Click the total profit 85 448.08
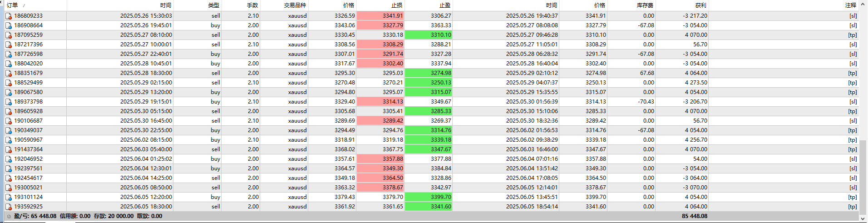The width and height of the screenshot is (868, 223). coord(695,216)
